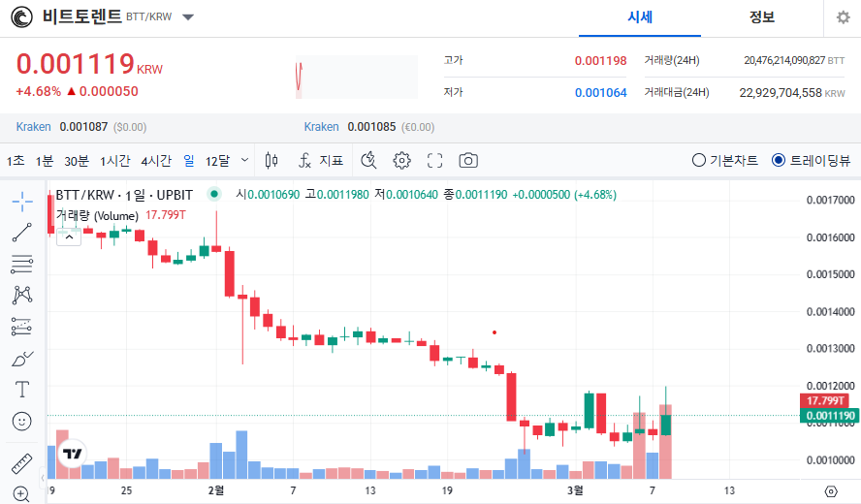Open the Kraken EUR price link
Screen dimensions: 861x504
pyautogui.click(x=321, y=127)
